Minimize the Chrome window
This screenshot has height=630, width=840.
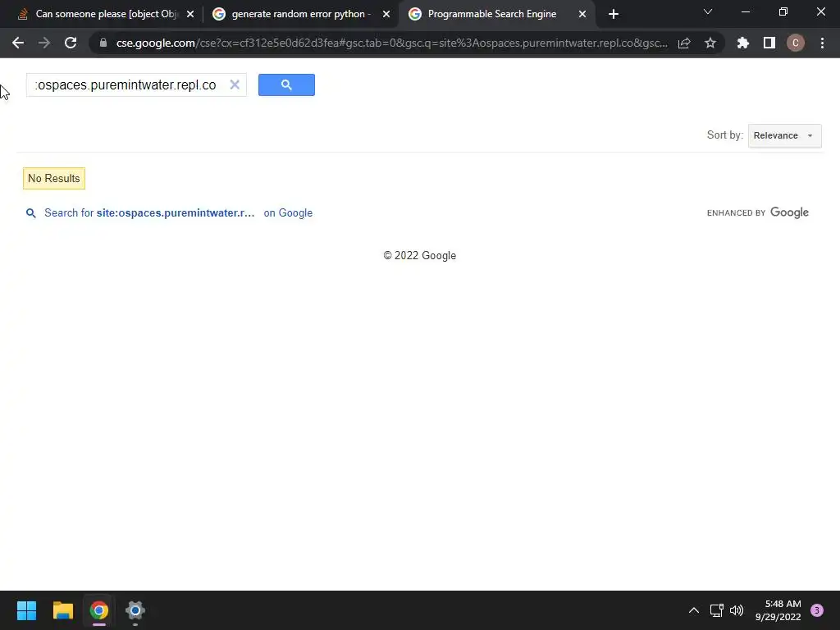(x=746, y=11)
